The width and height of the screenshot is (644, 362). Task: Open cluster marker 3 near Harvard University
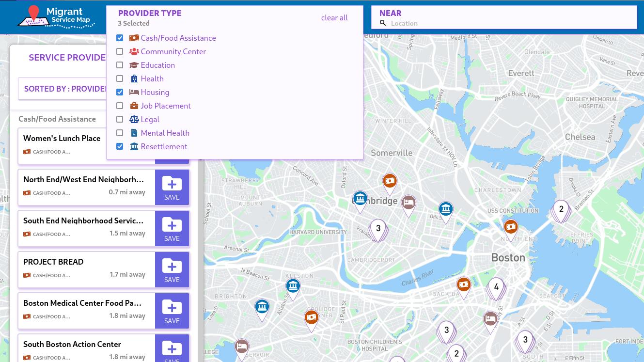point(378,230)
